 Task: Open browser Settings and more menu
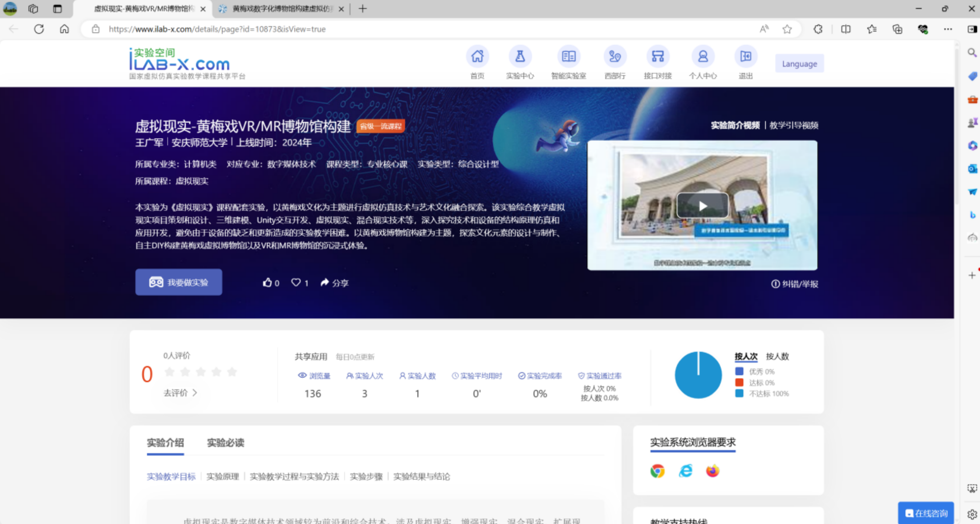point(947,29)
